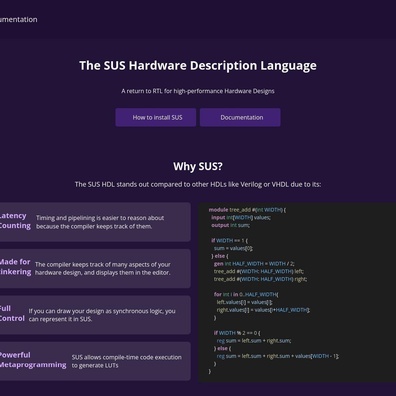This screenshot has height=396, width=396.
Task: Click the code line ending with 'HALF_WIDTH) left;'
Action: (259, 271)
